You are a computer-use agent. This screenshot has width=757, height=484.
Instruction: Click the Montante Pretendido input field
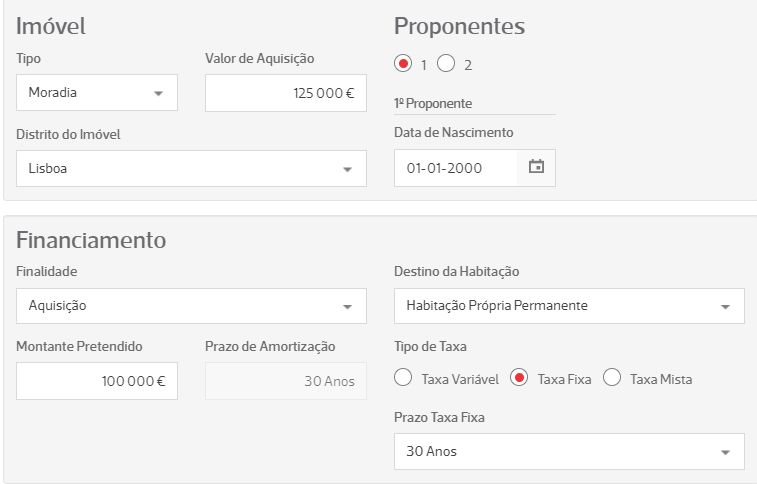97,381
